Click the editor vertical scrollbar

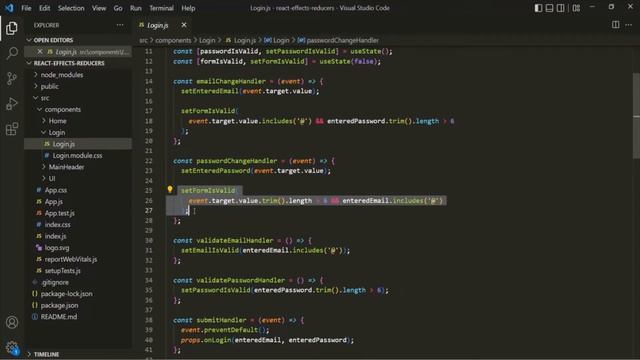636,116
